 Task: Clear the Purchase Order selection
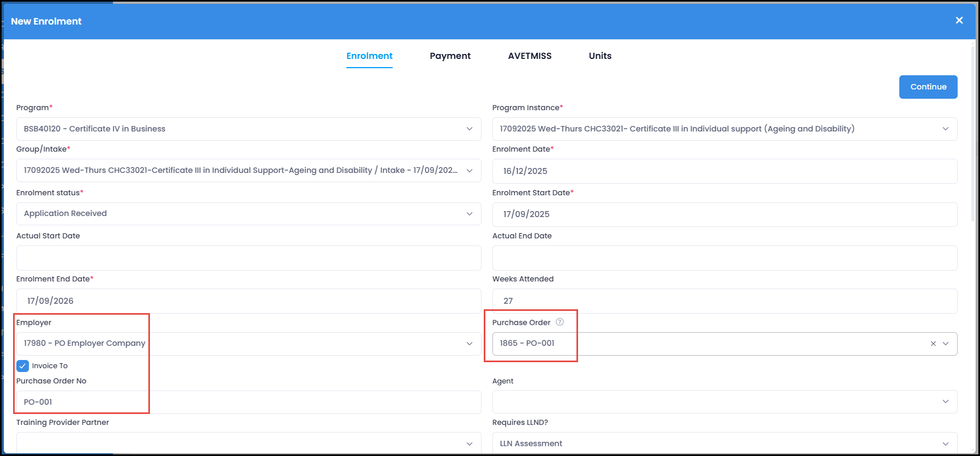tap(933, 344)
